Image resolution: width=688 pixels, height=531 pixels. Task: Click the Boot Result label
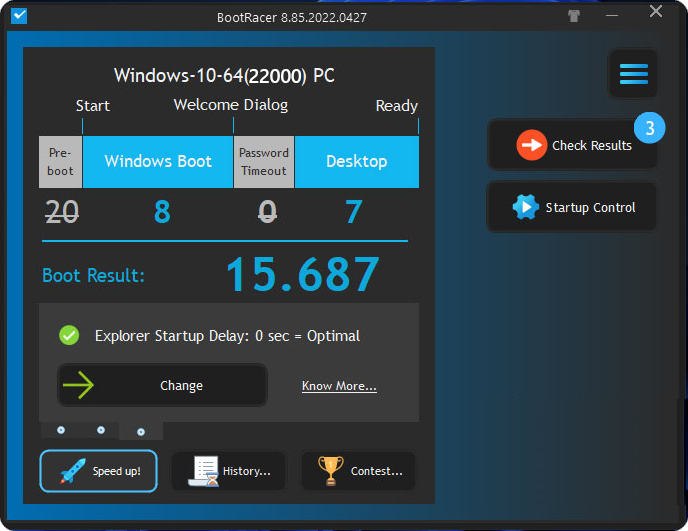93,276
